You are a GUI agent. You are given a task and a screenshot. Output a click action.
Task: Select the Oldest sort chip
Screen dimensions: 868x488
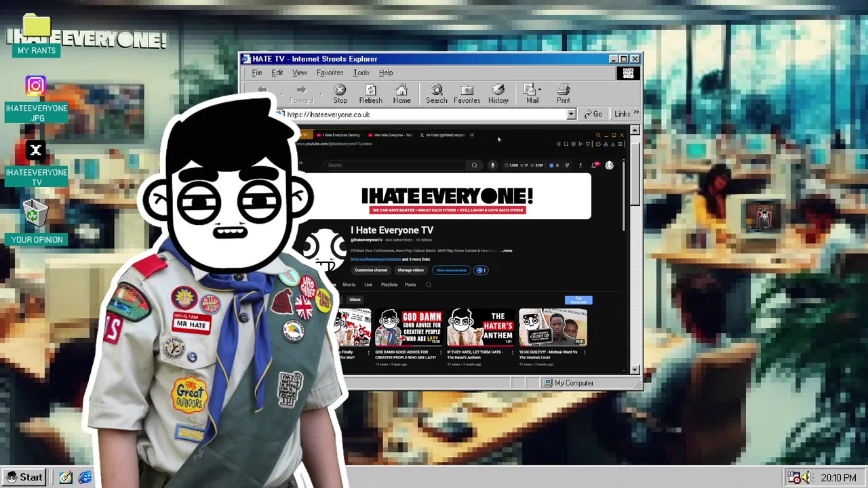(x=355, y=300)
